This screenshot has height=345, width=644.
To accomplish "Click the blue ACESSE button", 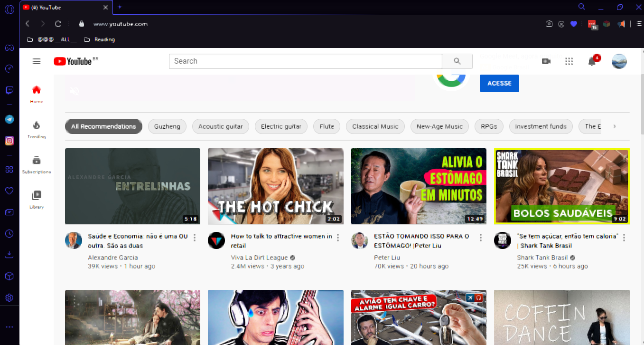I will point(499,83).
